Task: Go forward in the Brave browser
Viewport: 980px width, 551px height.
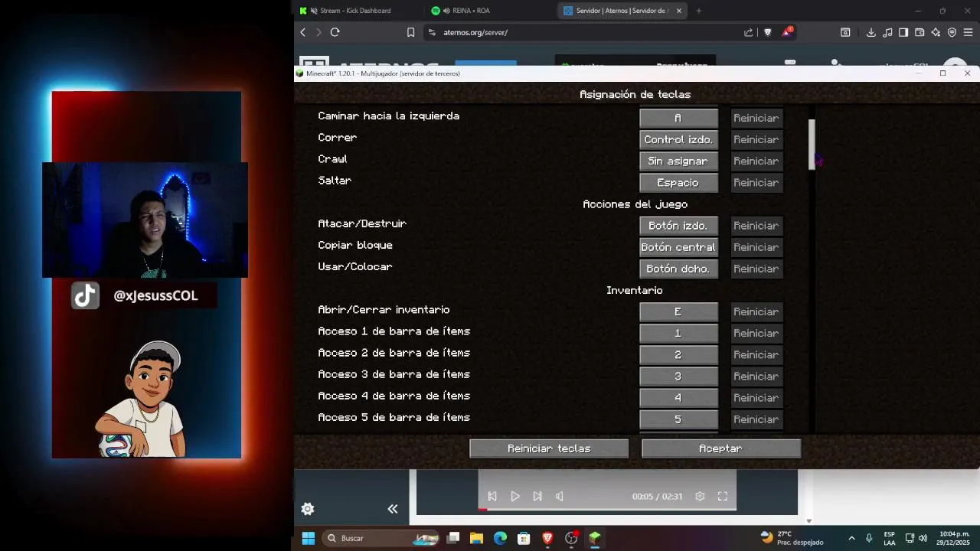Action: pyautogui.click(x=318, y=32)
